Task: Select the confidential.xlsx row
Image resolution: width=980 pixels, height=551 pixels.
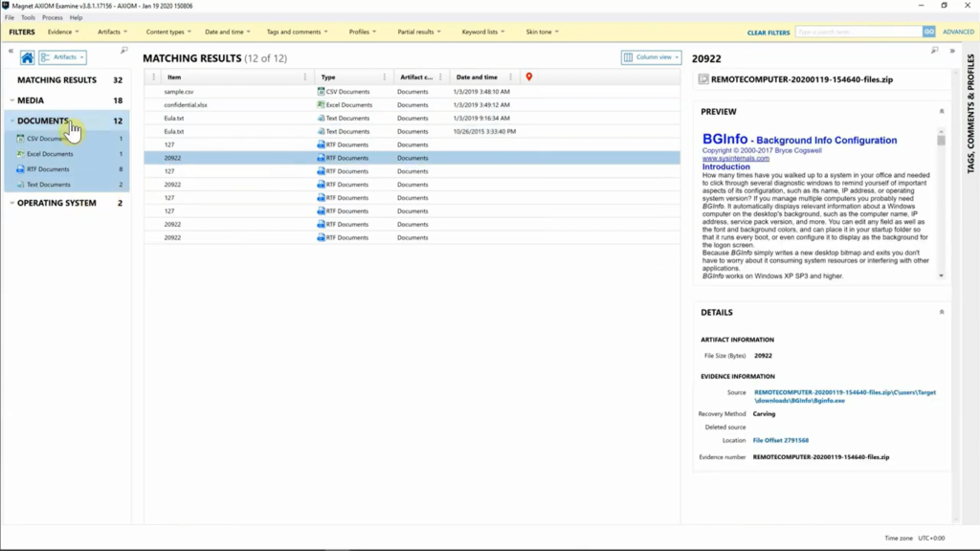Action: 412,105
